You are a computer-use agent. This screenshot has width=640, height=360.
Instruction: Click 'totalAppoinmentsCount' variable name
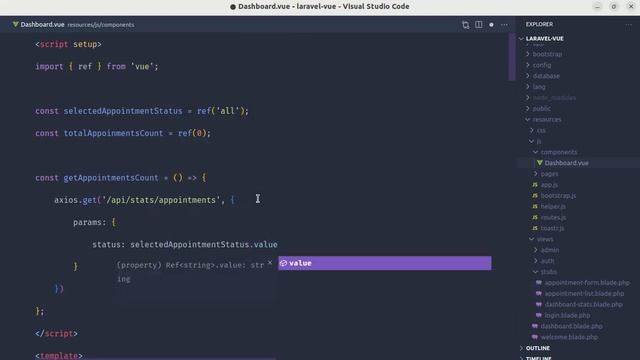[113, 133]
